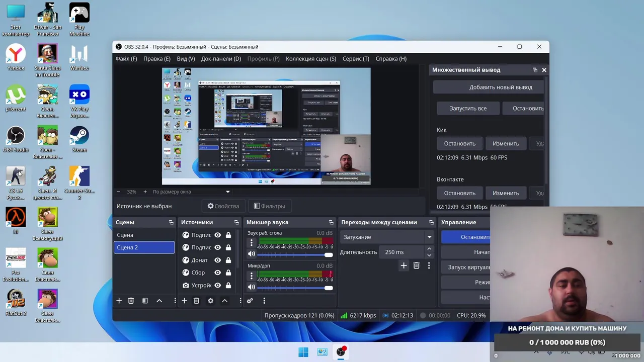Close the Множественный вывод dock
Viewport: 644px width, 362px height.
[x=544, y=70]
